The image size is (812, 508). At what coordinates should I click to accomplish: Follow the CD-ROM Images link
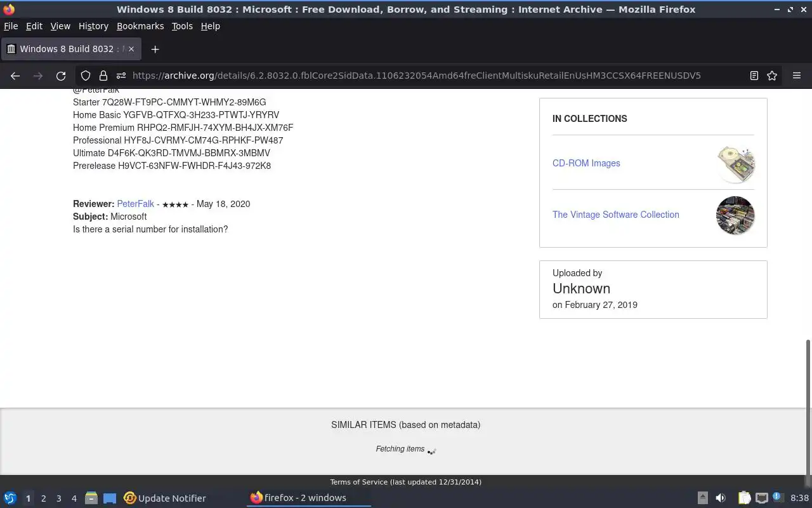[x=586, y=163]
